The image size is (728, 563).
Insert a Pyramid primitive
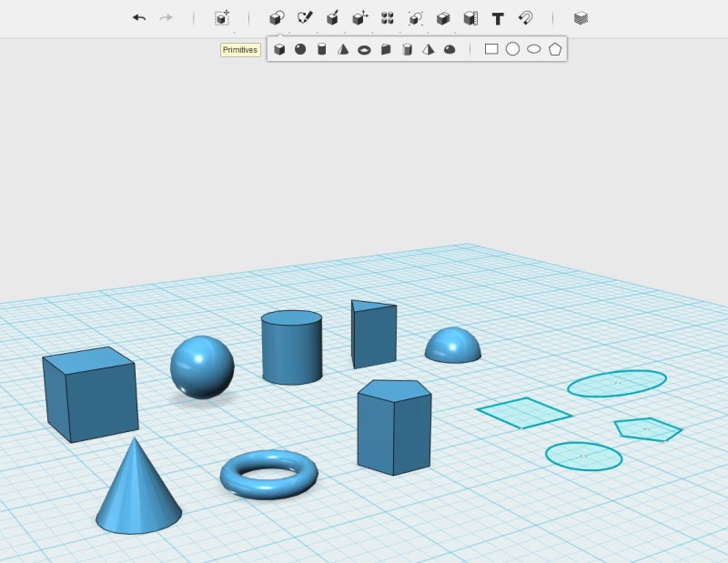point(428,49)
